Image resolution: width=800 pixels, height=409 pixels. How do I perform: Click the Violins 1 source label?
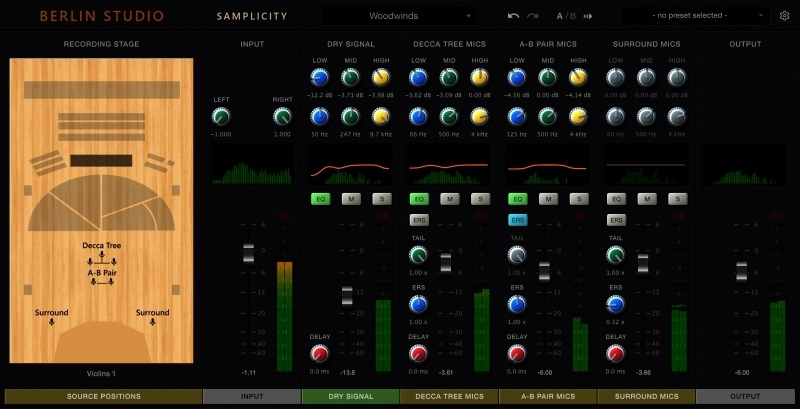coord(101,374)
